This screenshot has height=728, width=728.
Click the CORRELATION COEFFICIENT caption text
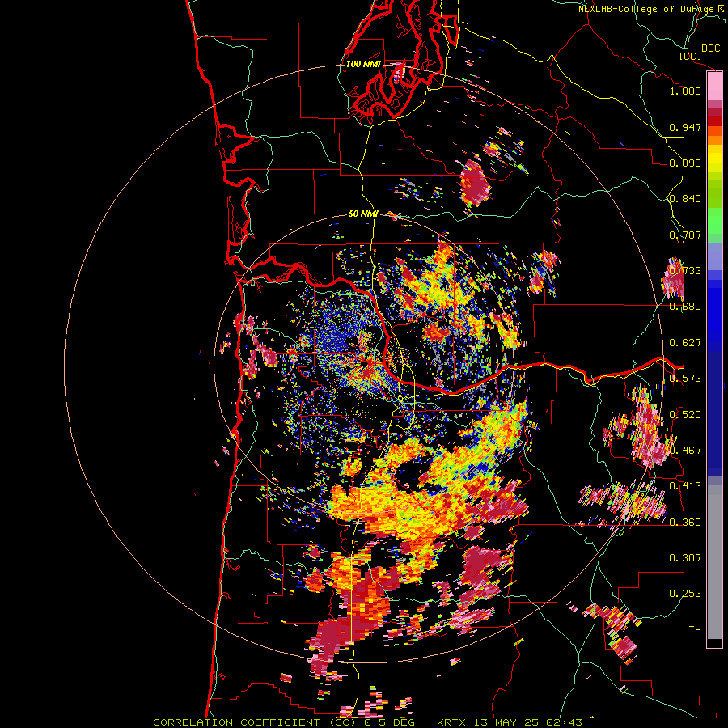(x=236, y=722)
